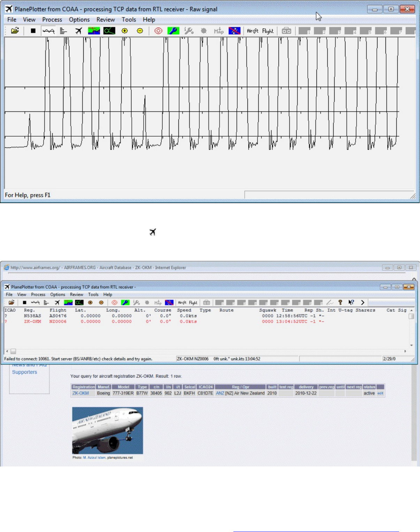The image size is (420, 532).
Task: Click tape recorder icon in aircraft list window
Action: (207, 302)
